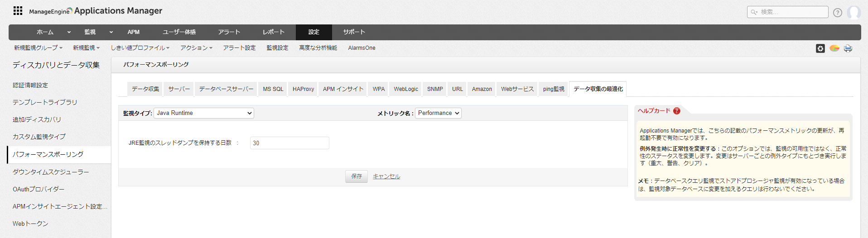868x238 pixels.
Task: Open 認証情報設定 in the sidebar
Action: [x=30, y=85]
